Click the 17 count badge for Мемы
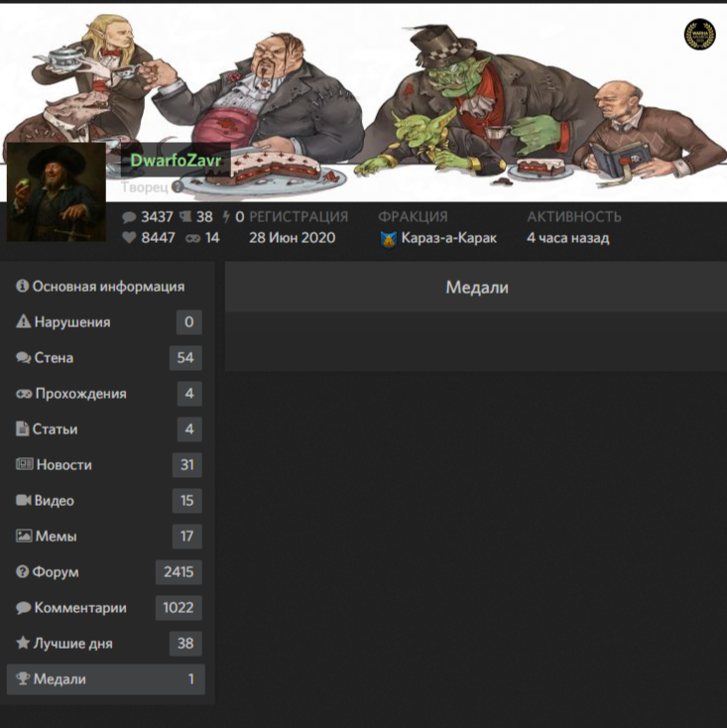This screenshot has height=728, width=727. pos(187,537)
